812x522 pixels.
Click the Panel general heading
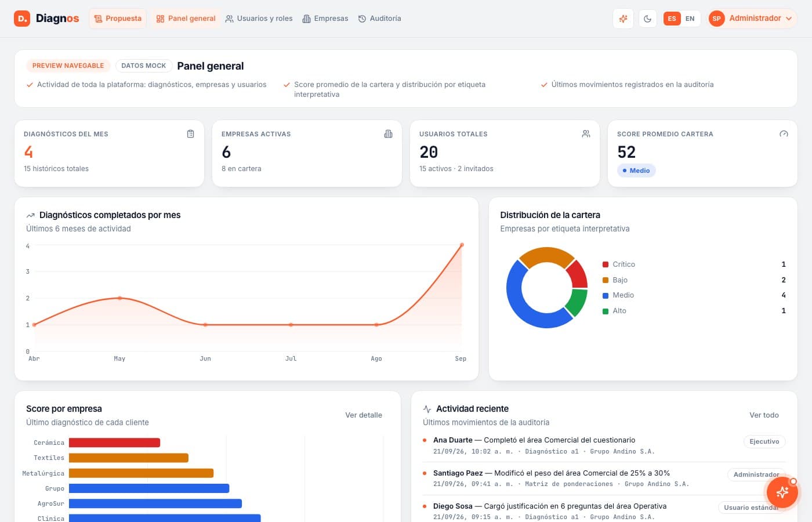coord(211,66)
